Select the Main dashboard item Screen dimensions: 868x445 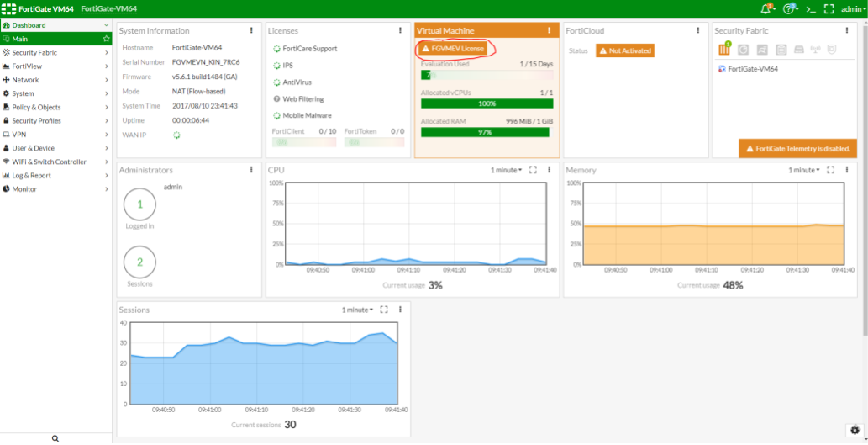[56, 39]
